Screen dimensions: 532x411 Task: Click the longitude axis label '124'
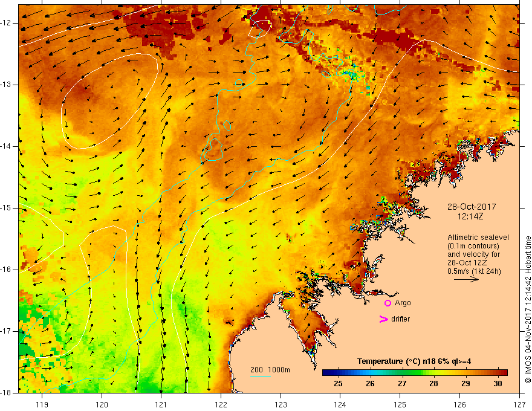[340, 404]
